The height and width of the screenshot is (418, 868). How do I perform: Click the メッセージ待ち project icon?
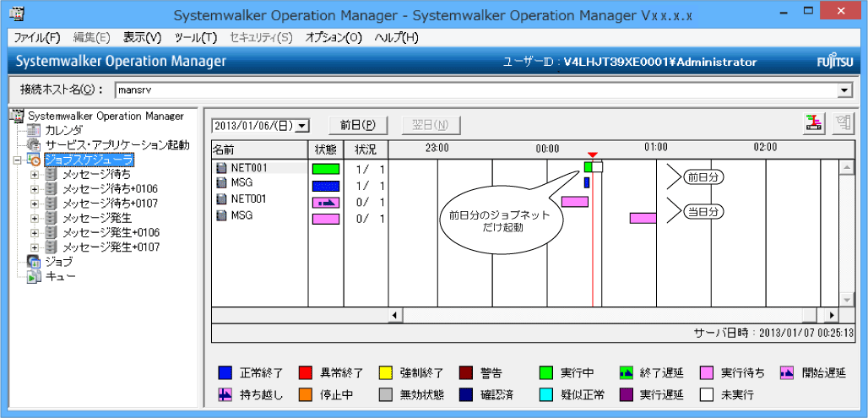(51, 175)
